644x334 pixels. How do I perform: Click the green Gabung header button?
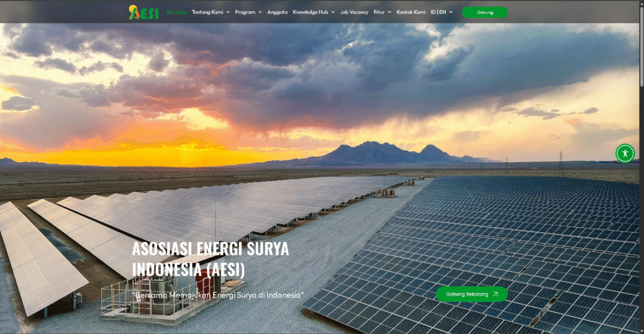(x=485, y=13)
